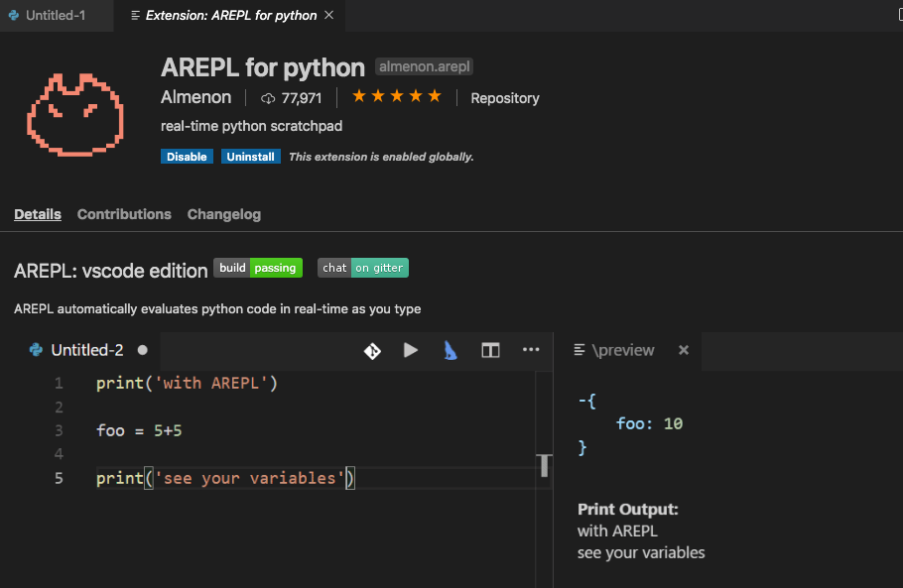
Task: Open the Contributions tab
Action: click(x=124, y=214)
